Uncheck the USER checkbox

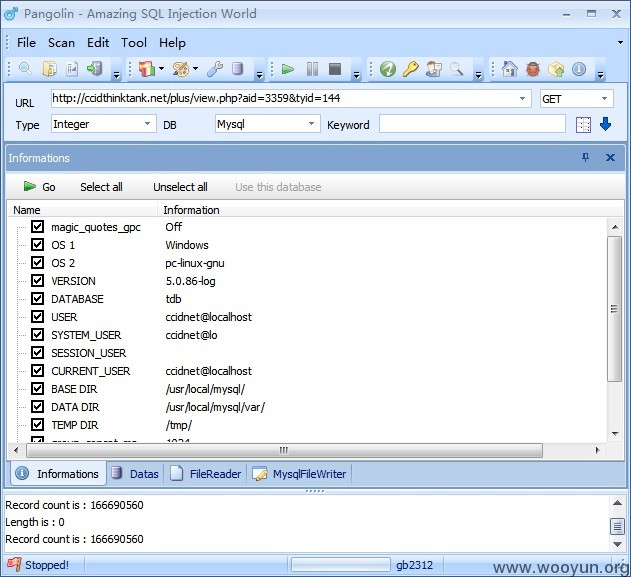pos(37,317)
